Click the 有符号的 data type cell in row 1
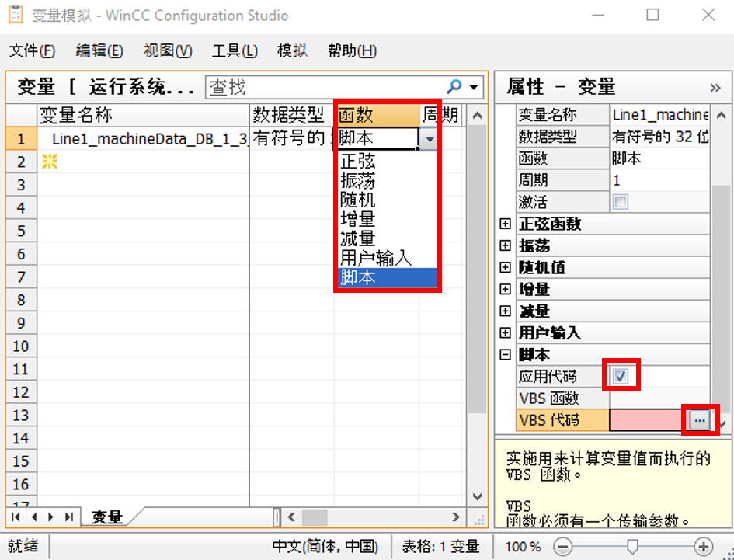 pos(291,138)
